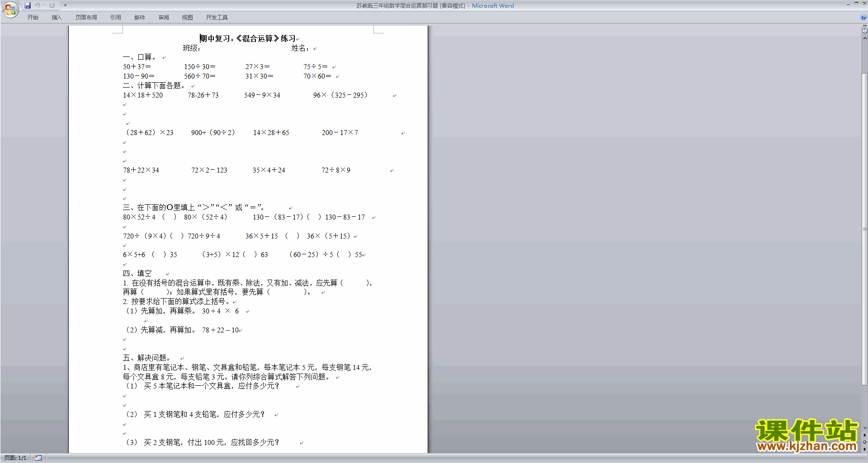Click the expression 72×2-123
The width and height of the screenshot is (868, 463).
209,170
